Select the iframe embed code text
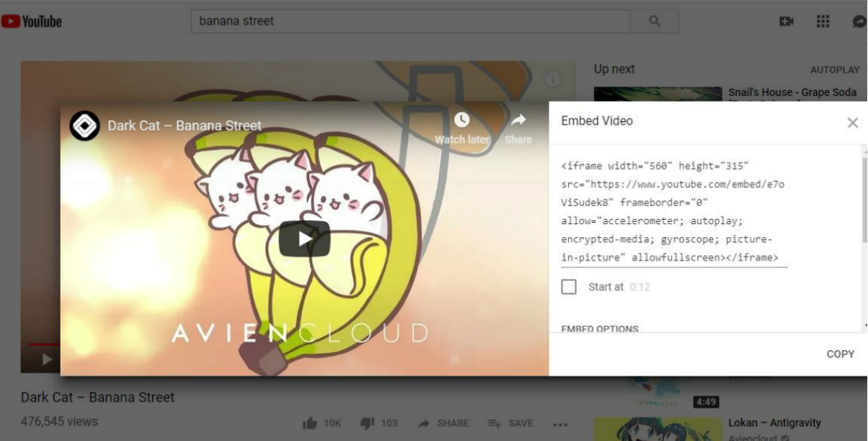 pos(674,212)
